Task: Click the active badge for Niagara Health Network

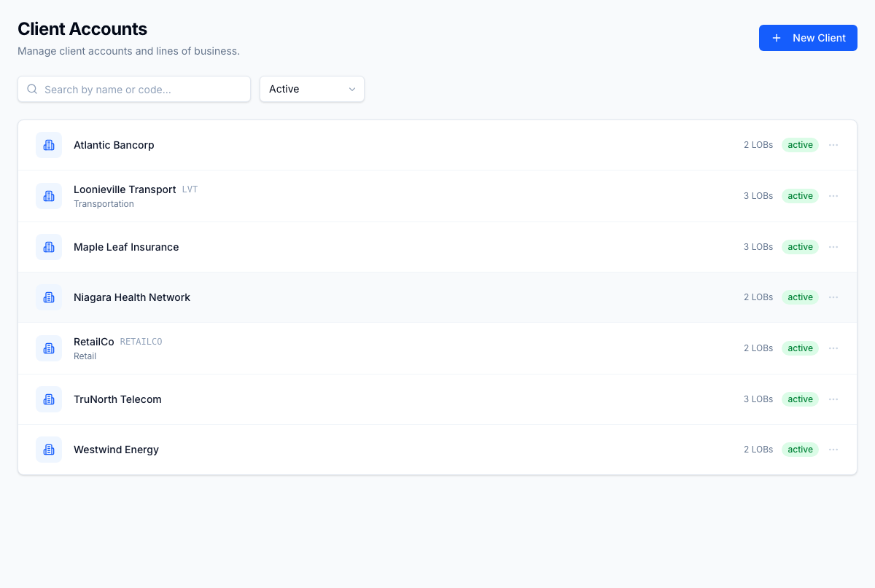Action: click(x=800, y=297)
